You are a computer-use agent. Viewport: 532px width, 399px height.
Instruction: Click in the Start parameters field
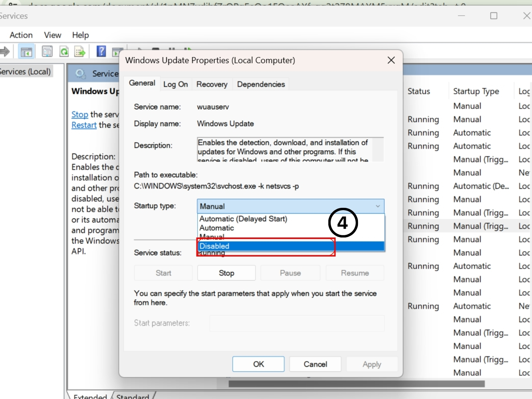pos(297,323)
